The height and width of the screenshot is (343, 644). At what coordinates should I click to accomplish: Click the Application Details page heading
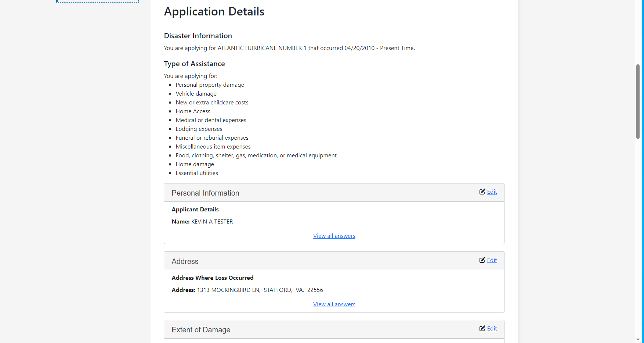point(214,12)
